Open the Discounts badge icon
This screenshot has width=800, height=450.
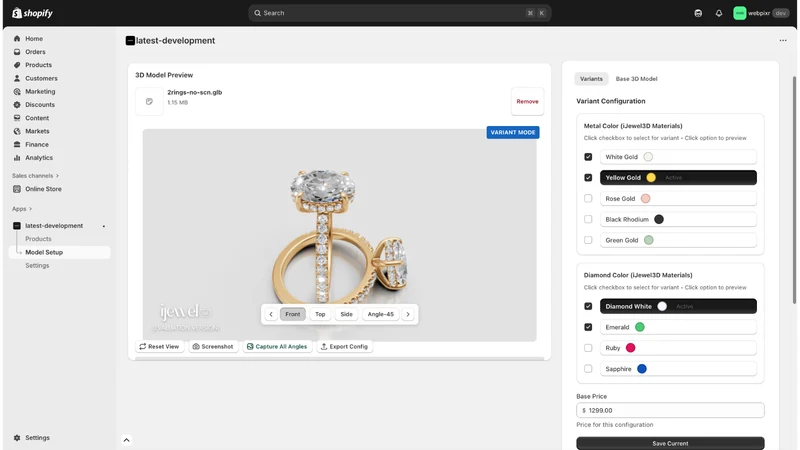(17, 105)
